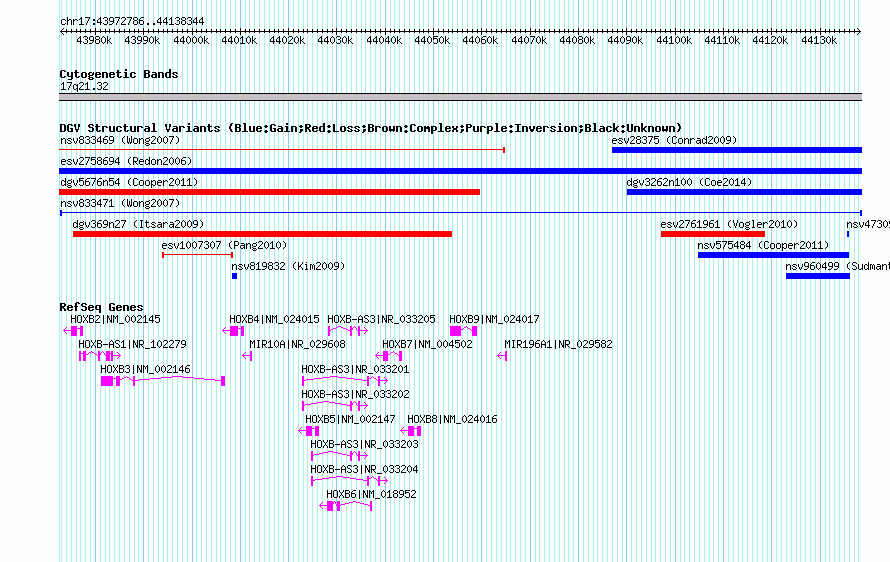Click esv1007307 (Pang2010) thin red variant
The height and width of the screenshot is (562, 890).
click(198, 255)
